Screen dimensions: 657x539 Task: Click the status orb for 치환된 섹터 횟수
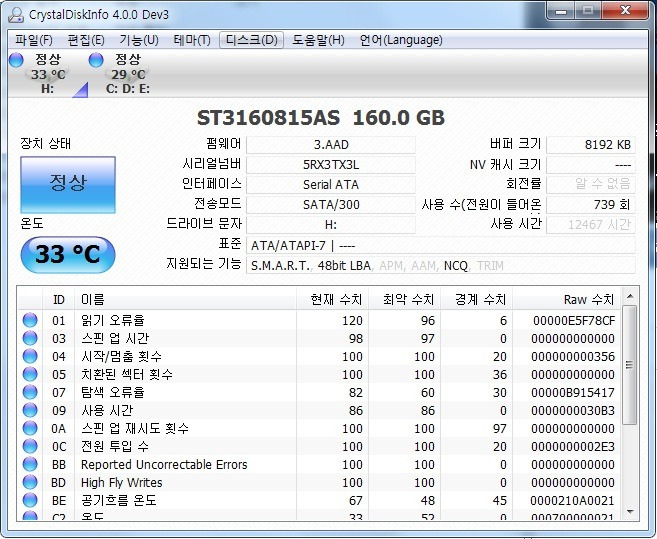30,374
